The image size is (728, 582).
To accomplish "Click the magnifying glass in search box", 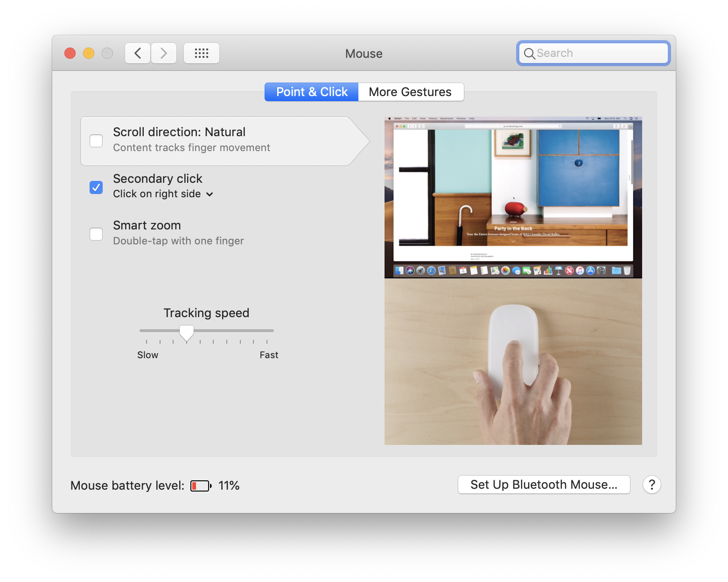I will point(529,54).
